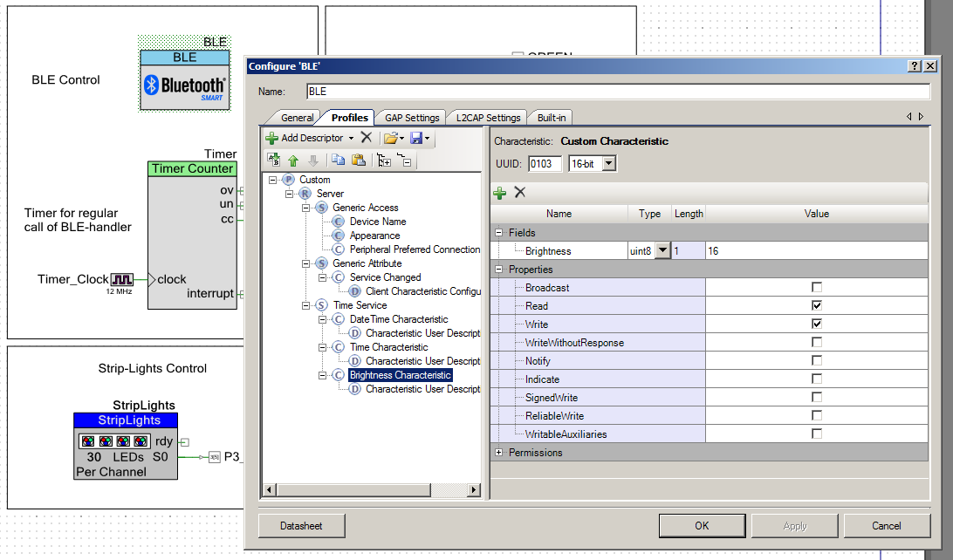Image resolution: width=953 pixels, height=560 pixels.
Task: Select the Bluetooth Smart BLE component
Action: pos(185,80)
